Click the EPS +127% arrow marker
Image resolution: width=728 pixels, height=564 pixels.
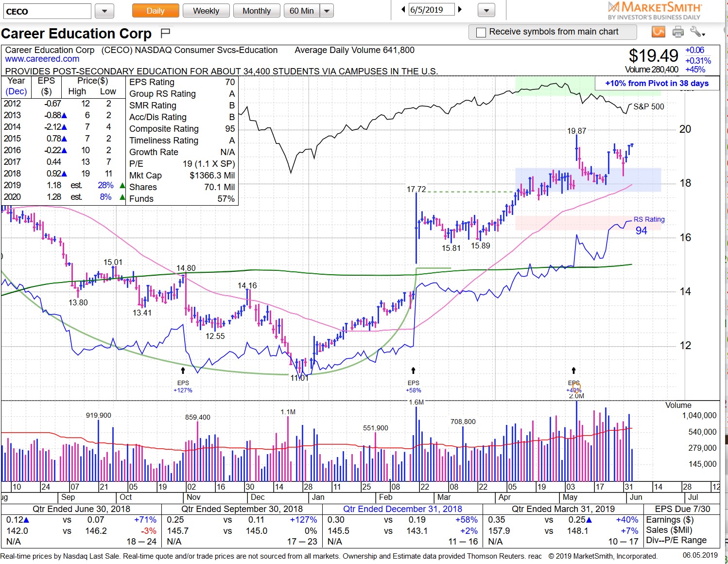182,370
